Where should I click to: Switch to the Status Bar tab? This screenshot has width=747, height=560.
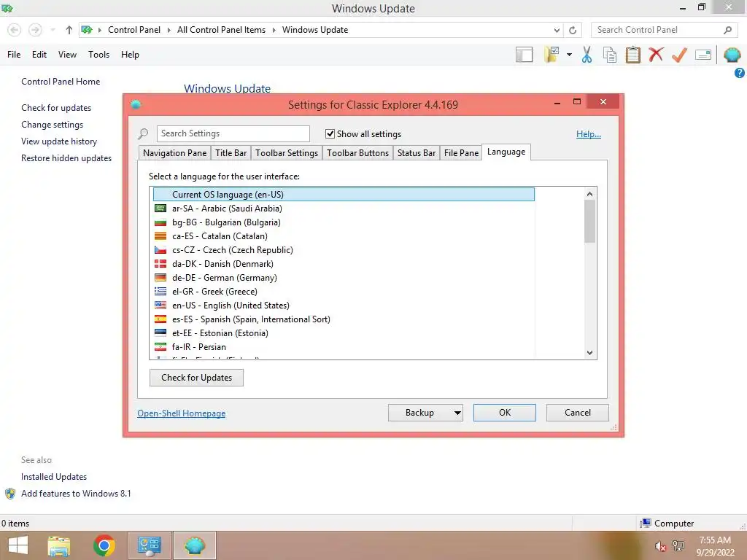click(x=417, y=153)
